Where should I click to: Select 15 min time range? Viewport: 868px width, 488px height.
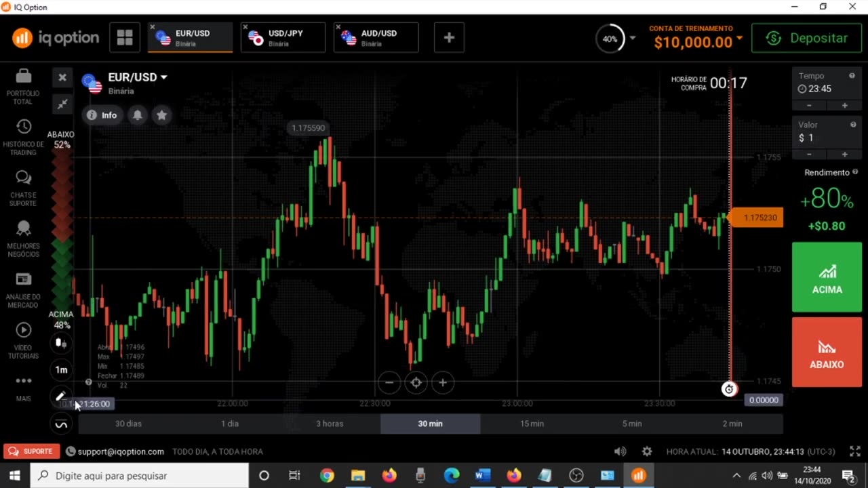click(532, 424)
